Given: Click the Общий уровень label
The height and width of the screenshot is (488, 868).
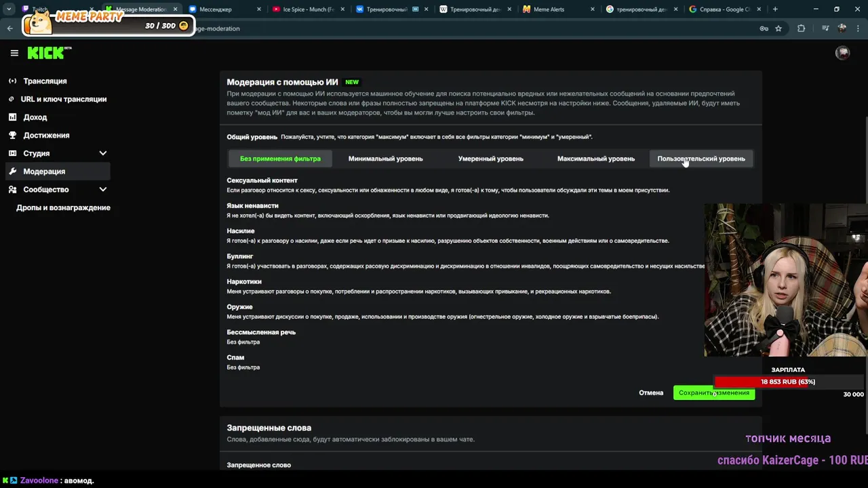Looking at the screenshot, I should click(252, 137).
